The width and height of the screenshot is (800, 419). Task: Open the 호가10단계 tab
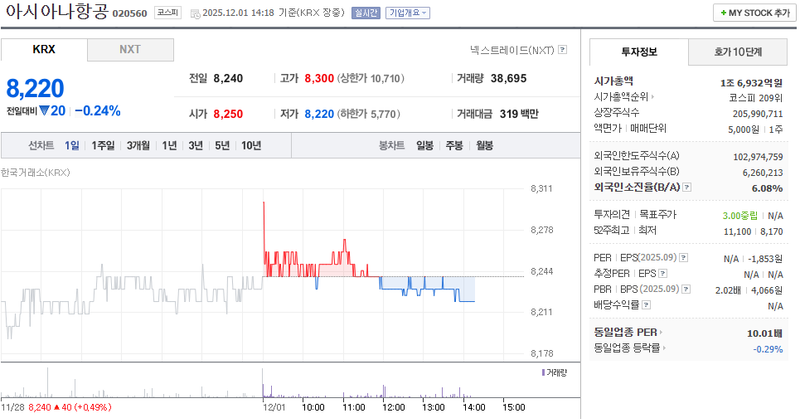click(738, 52)
